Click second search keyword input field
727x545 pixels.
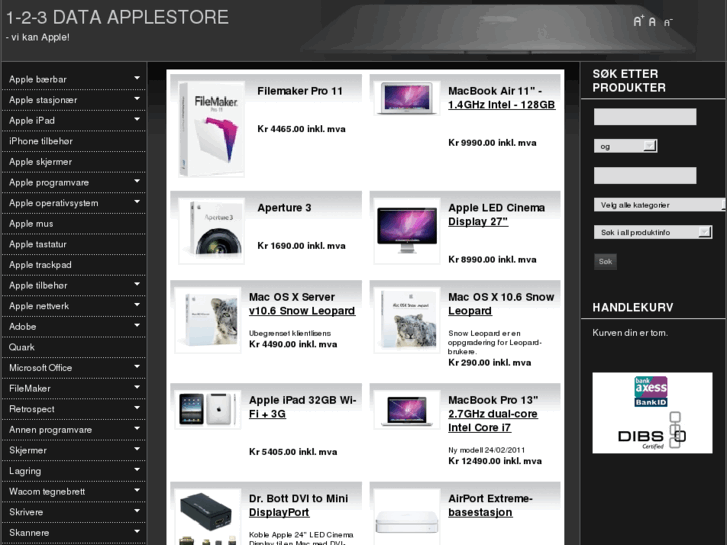tap(645, 175)
